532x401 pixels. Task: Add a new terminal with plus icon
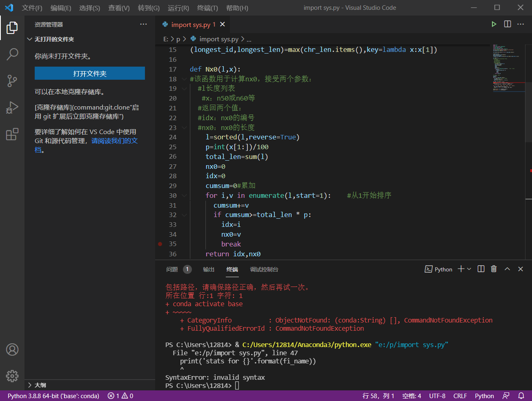pos(461,269)
